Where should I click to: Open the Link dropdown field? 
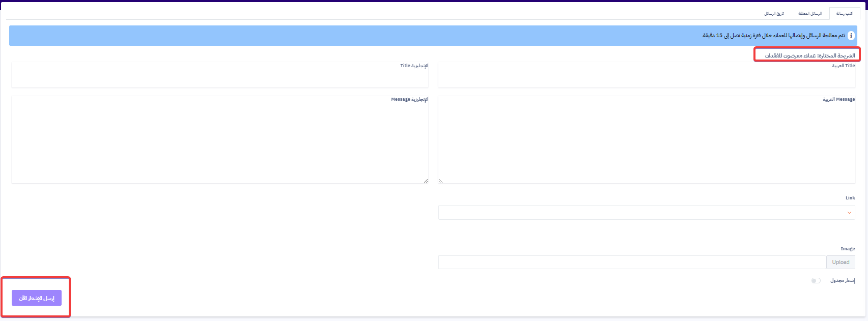click(x=647, y=213)
